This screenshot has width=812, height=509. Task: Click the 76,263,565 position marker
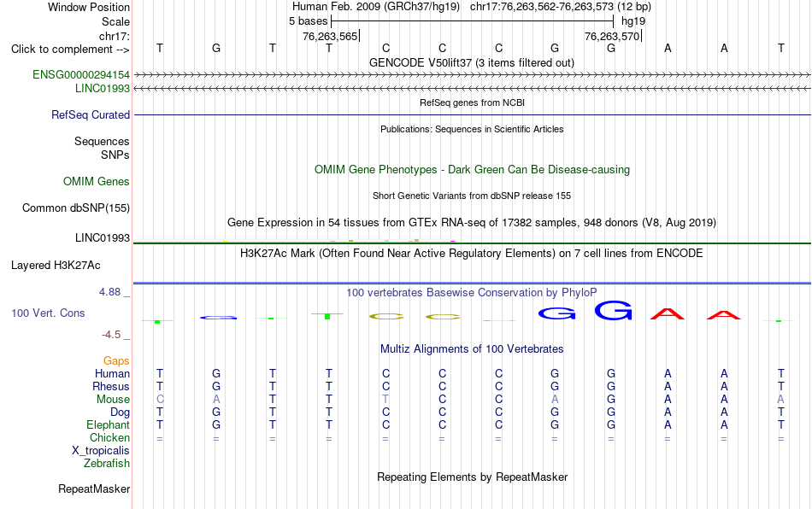(x=331, y=36)
